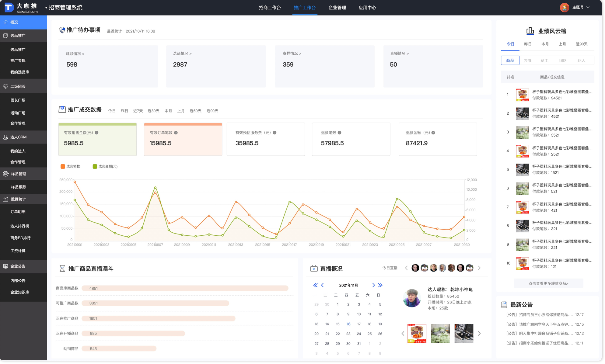
Task: Go to next calendar month arrow
Action: [x=373, y=285]
